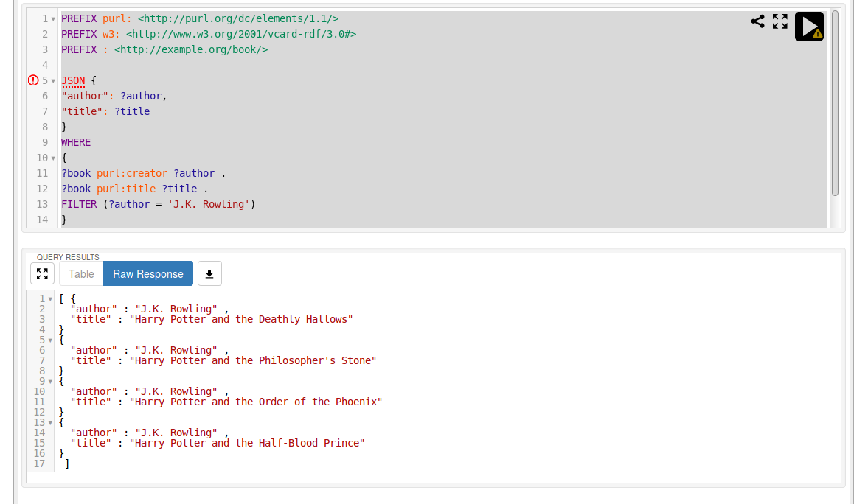This screenshot has height=504, width=868.
Task: Click the 'J.K. Rowling' string in the filter
Action: click(208, 204)
